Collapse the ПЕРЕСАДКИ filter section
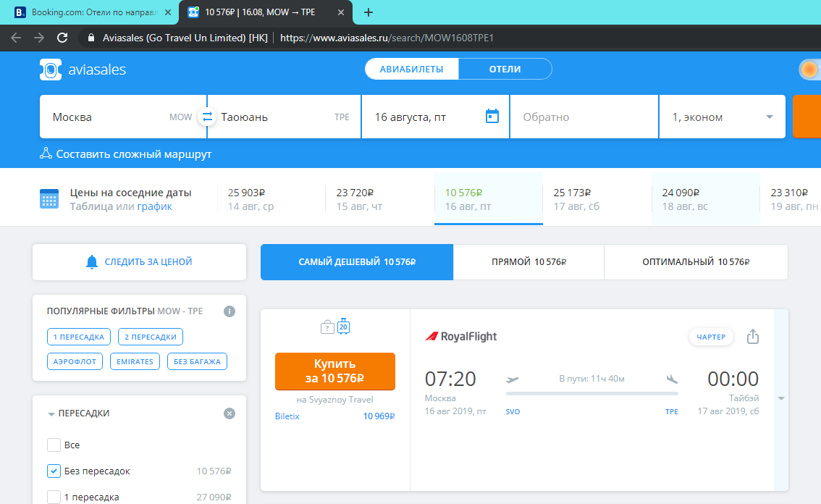This screenshot has height=504, width=821. pyautogui.click(x=51, y=414)
